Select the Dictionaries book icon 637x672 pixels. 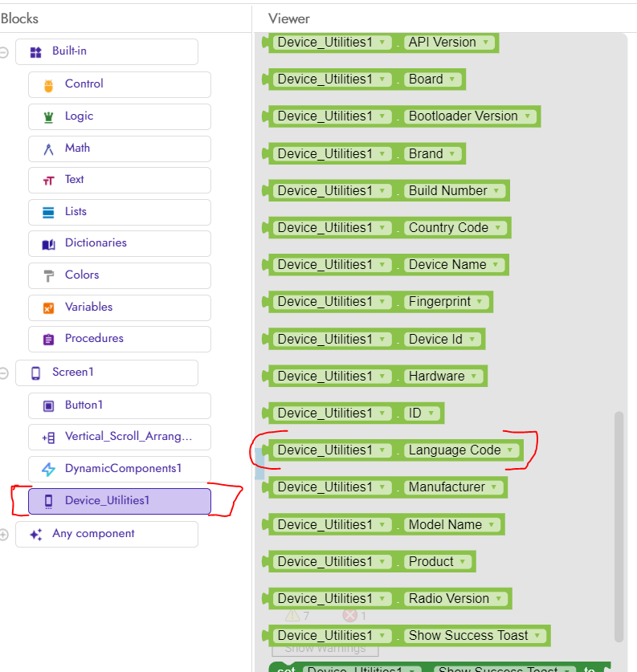[x=48, y=243]
